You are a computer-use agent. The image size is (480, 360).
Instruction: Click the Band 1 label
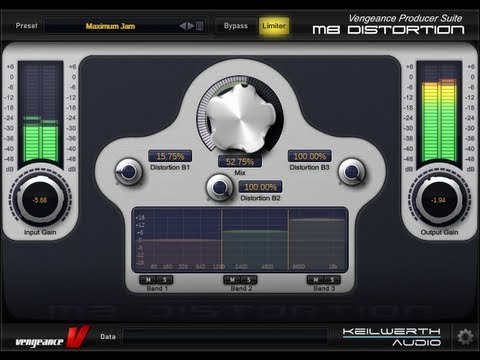click(157, 288)
